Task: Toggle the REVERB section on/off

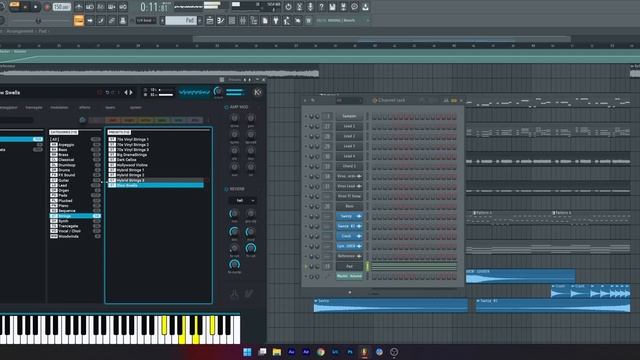Action: tap(226, 189)
